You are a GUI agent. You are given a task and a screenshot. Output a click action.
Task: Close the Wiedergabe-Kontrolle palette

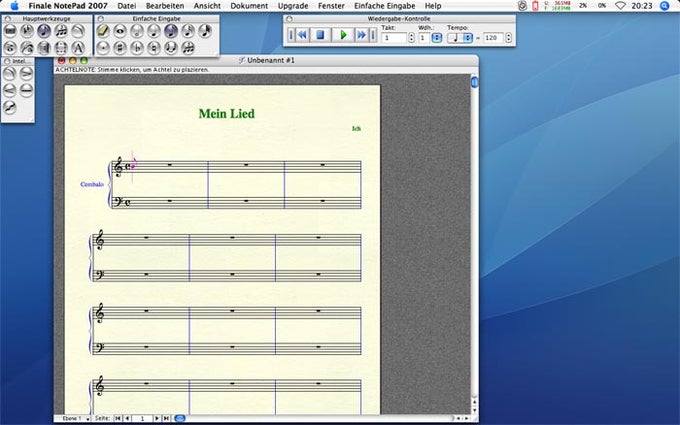(x=289, y=19)
